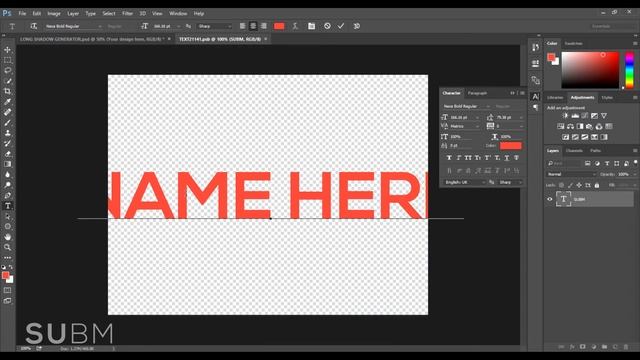
Task: Open the Filter menu
Action: (x=127, y=13)
